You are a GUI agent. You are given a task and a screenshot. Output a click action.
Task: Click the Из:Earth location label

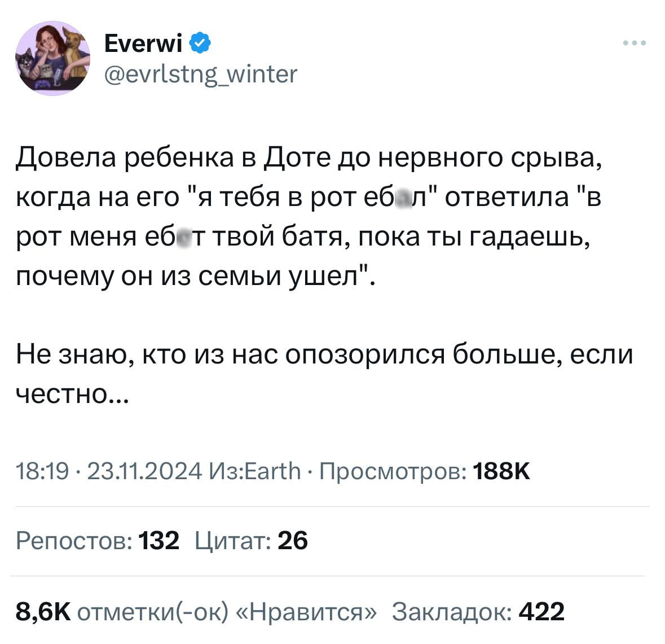pyautogui.click(x=254, y=470)
